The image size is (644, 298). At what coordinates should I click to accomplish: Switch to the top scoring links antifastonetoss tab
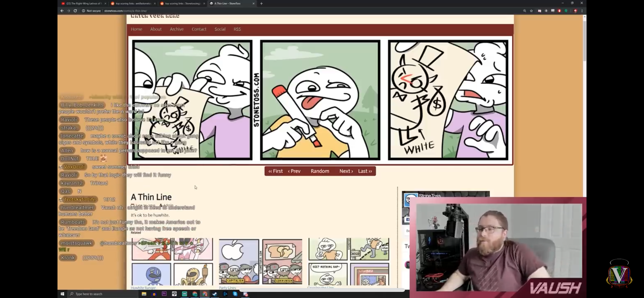tap(133, 4)
